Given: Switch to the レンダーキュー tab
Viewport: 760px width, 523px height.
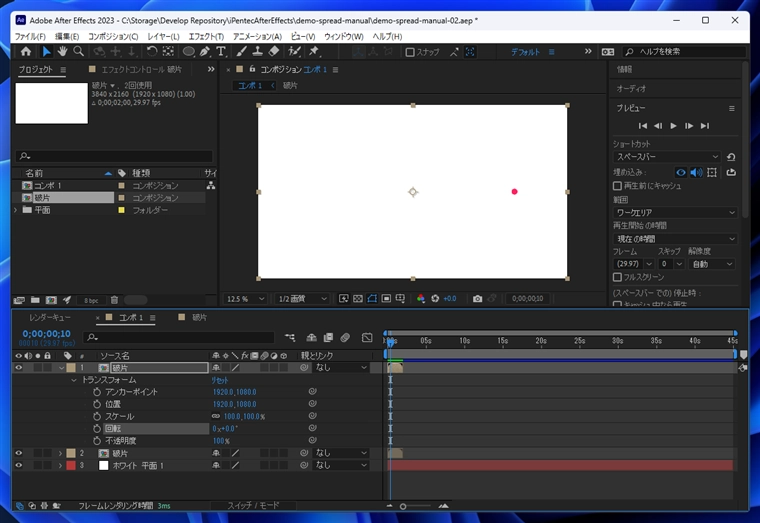Looking at the screenshot, I should 49,317.
